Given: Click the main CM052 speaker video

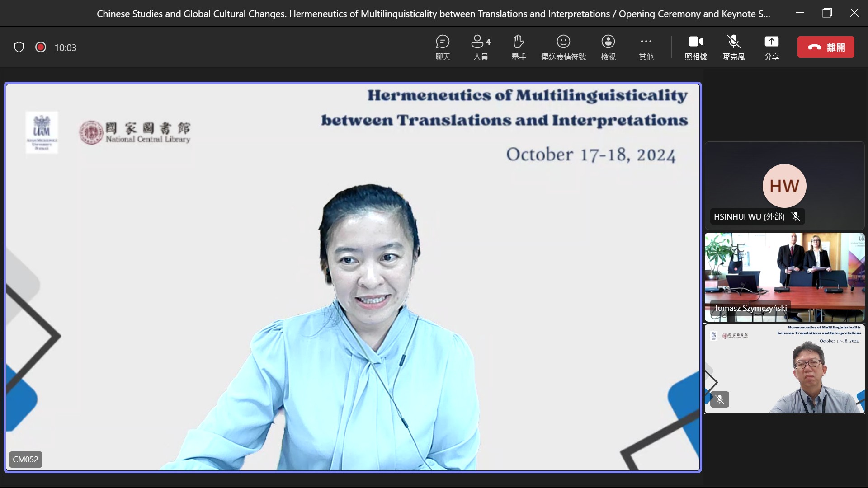Looking at the screenshot, I should point(353,277).
